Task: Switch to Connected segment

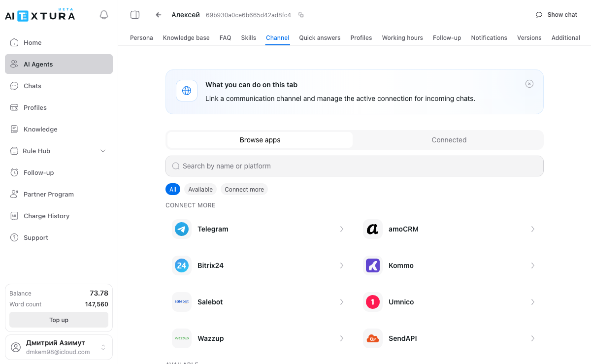Action: tap(449, 140)
